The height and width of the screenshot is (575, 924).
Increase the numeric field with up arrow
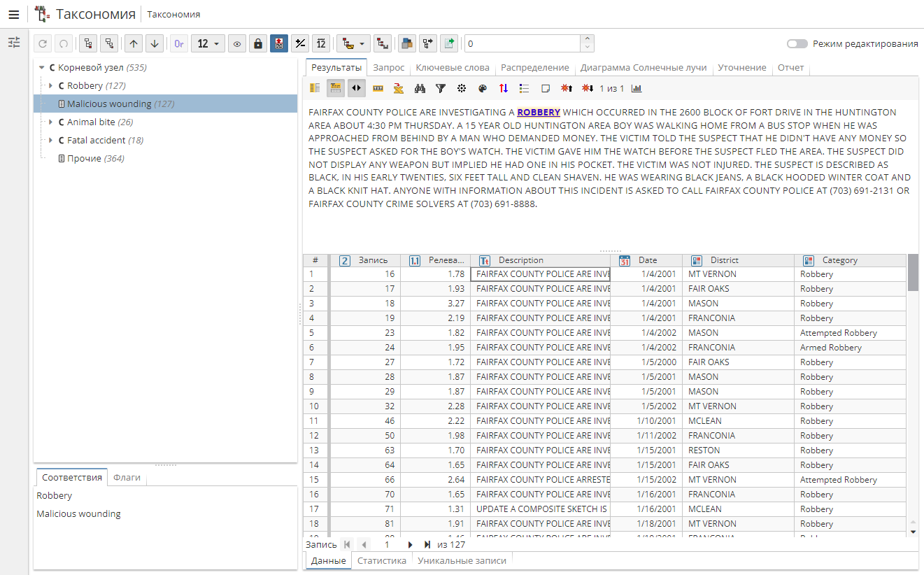(588, 39)
